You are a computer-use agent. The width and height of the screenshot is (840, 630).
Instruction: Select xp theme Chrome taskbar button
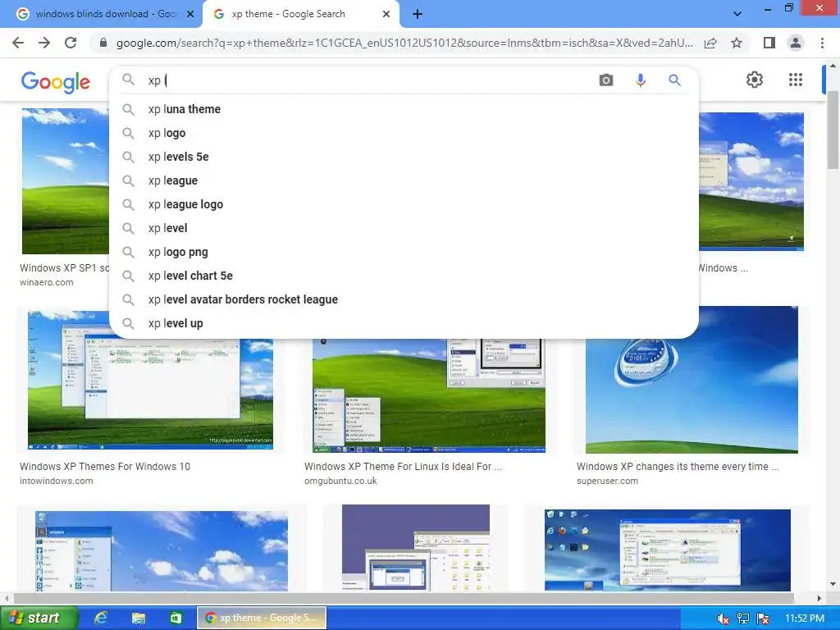pos(262,619)
